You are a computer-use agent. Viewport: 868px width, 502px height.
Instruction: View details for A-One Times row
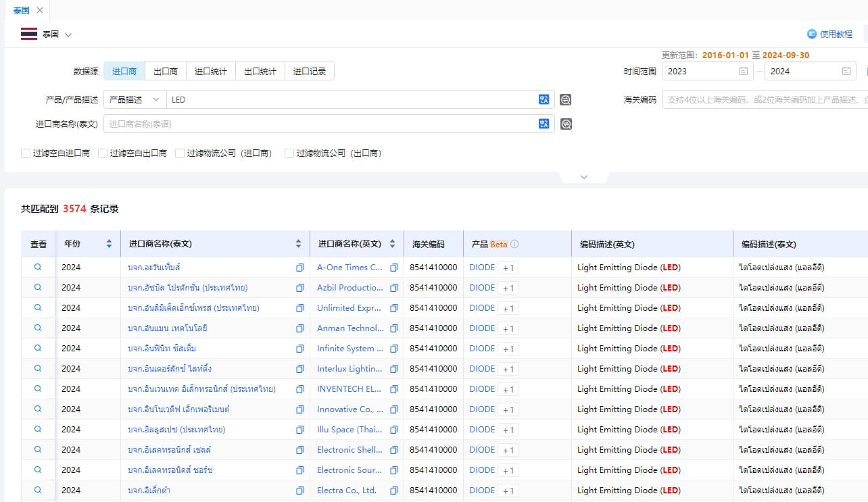tap(38, 267)
